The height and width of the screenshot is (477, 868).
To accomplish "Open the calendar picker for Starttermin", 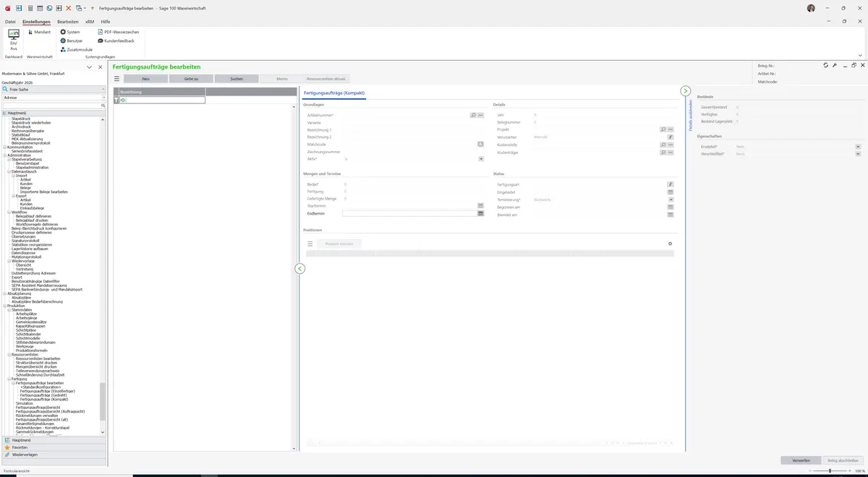I will tap(480, 206).
